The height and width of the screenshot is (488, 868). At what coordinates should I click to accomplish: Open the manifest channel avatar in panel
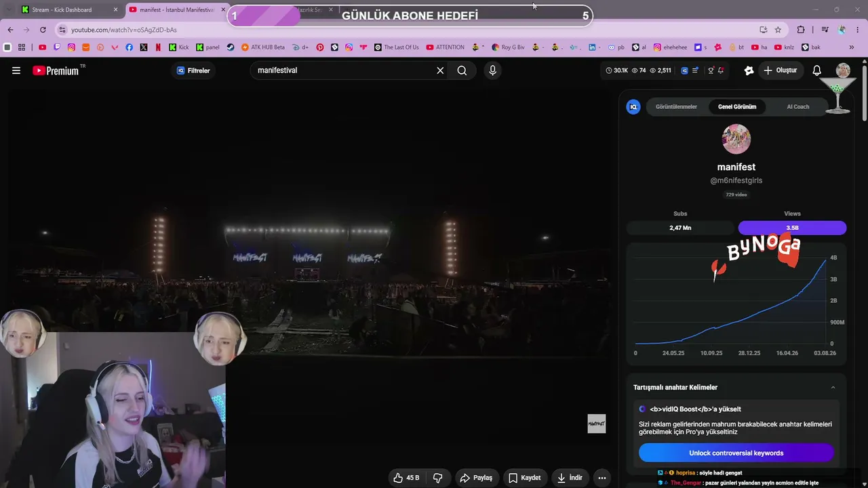point(736,139)
